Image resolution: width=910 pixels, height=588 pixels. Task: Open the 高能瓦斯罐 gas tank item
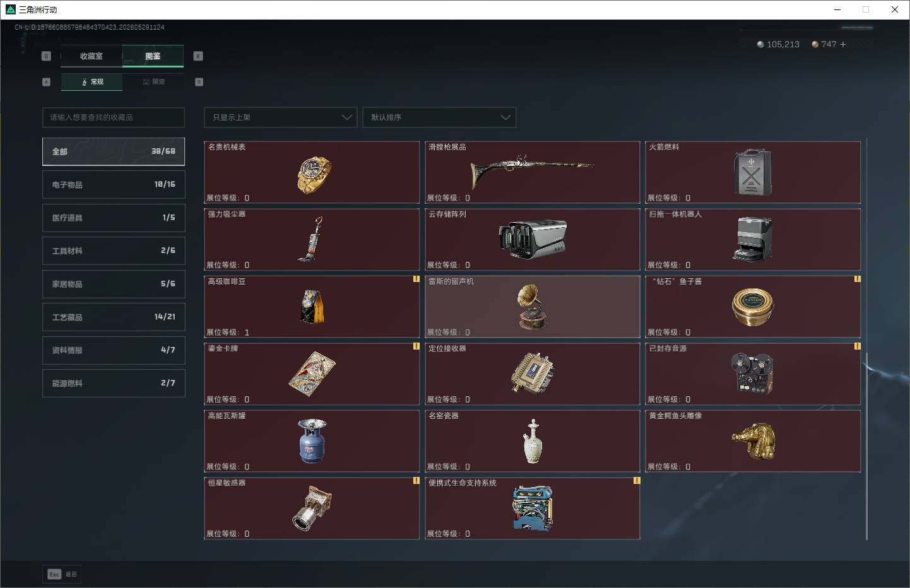point(312,441)
